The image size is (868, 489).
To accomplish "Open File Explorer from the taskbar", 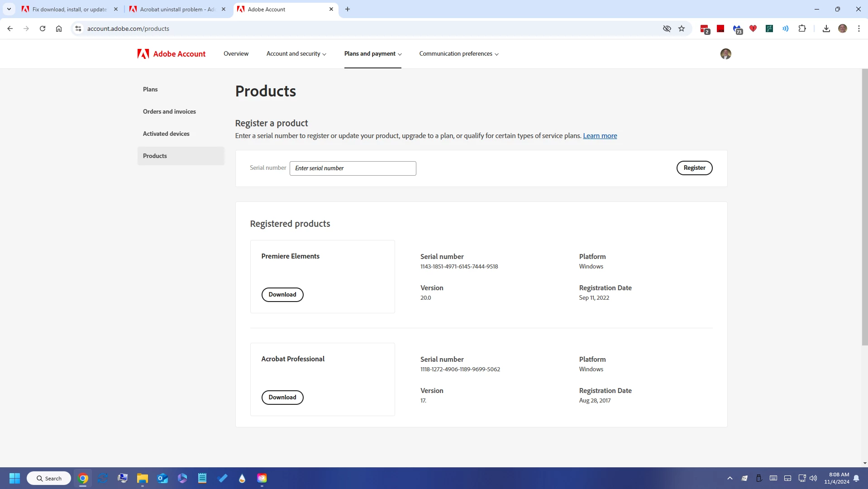I will click(x=143, y=478).
